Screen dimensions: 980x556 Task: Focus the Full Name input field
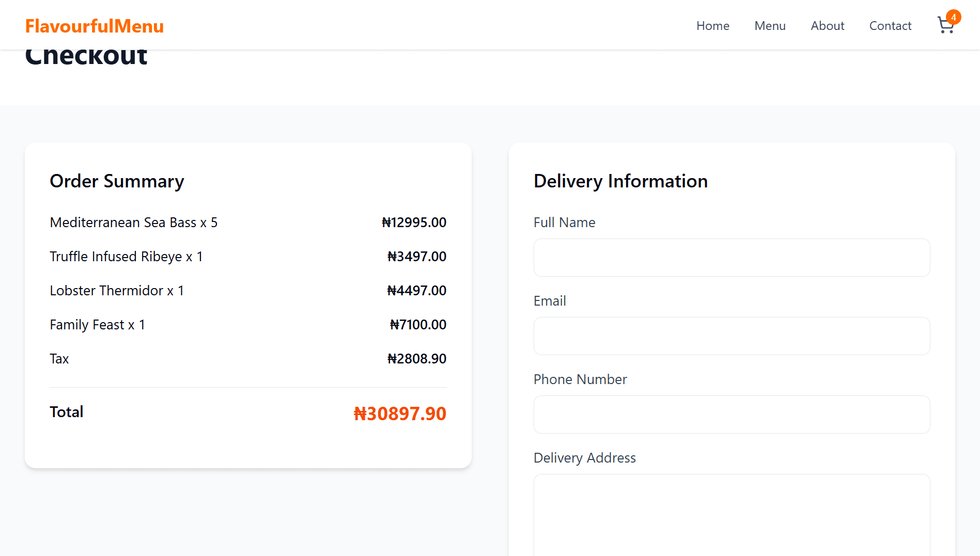732,258
